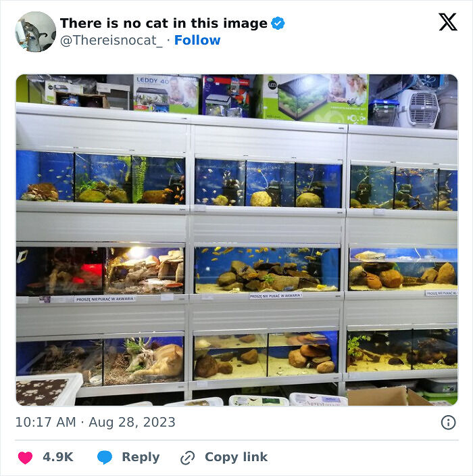Click the chain link icon
Screen dimensions: 473x476
click(x=187, y=458)
